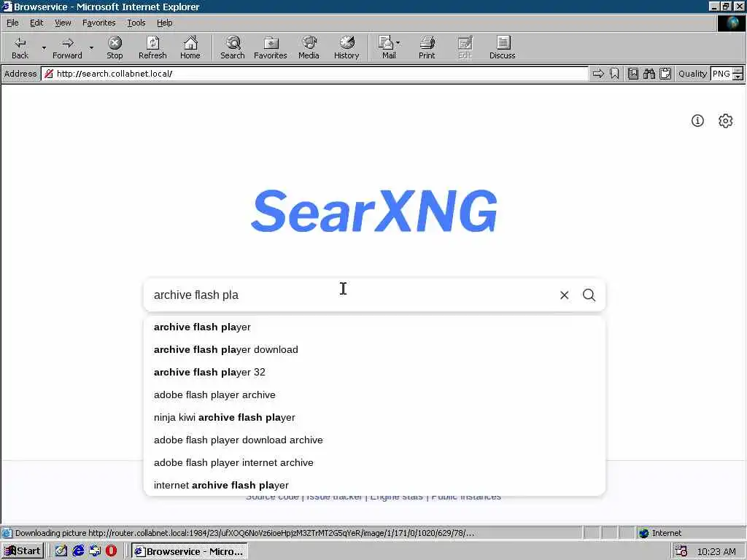Go back with the Back toolbar button
The image size is (747, 560).
(20, 47)
